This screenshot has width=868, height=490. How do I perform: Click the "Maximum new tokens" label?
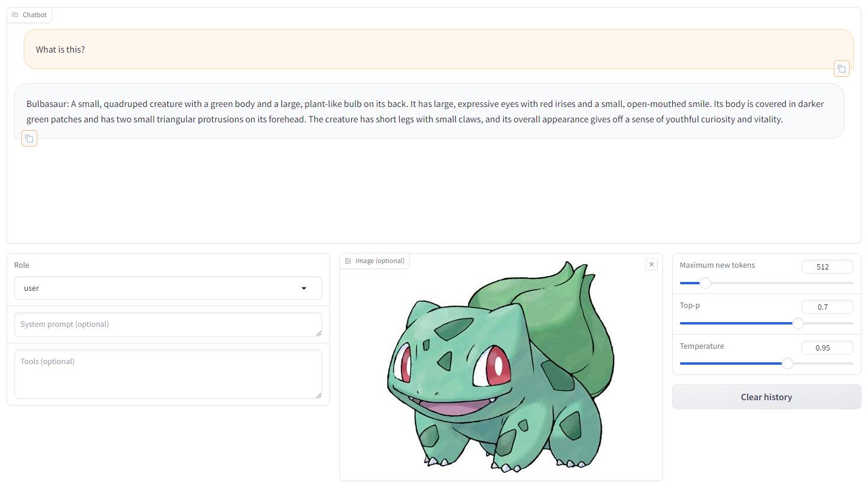point(717,265)
